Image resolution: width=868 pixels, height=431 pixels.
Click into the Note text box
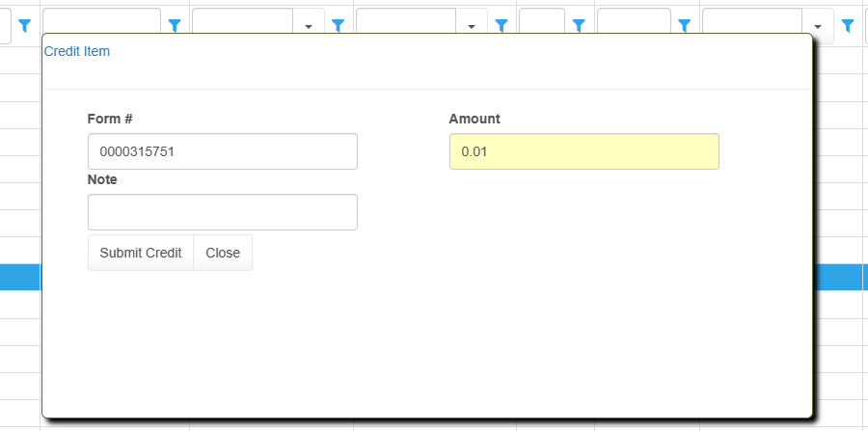222,212
